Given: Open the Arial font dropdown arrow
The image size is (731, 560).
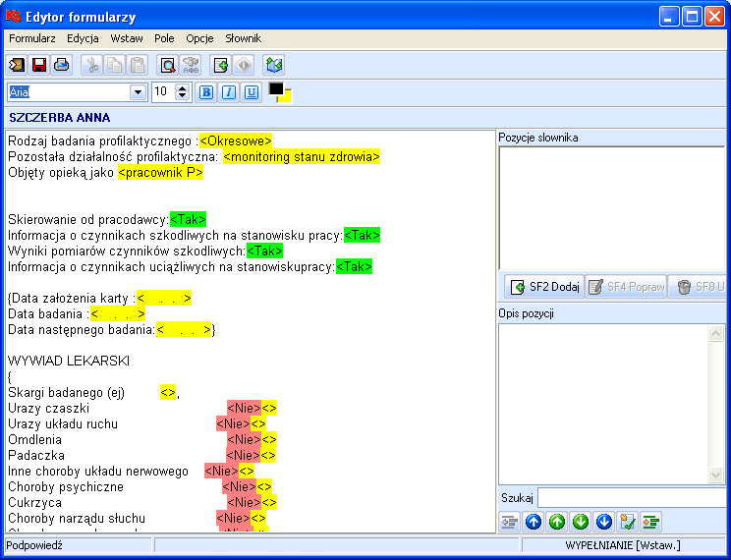Looking at the screenshot, I should (138, 92).
